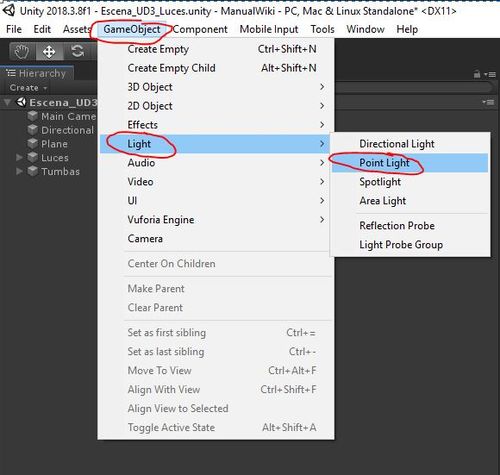This screenshot has width=500, height=475.
Task: Choose Create Empty
Action: tap(215, 49)
